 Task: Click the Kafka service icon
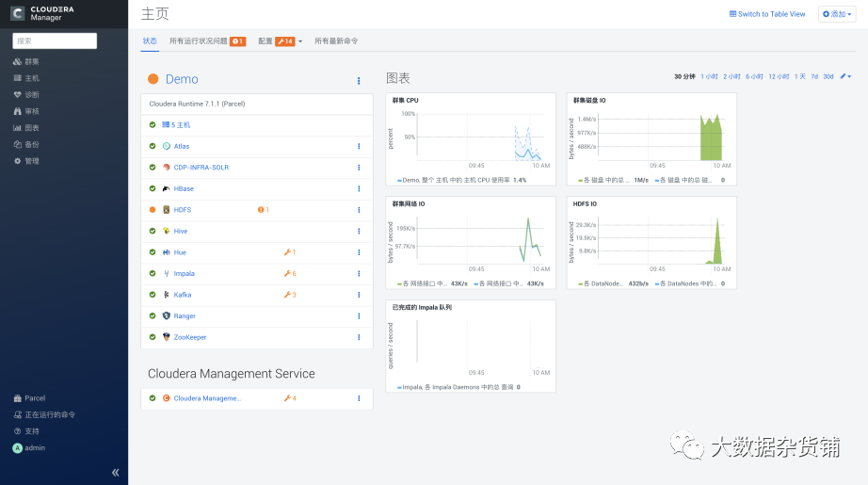(x=166, y=295)
